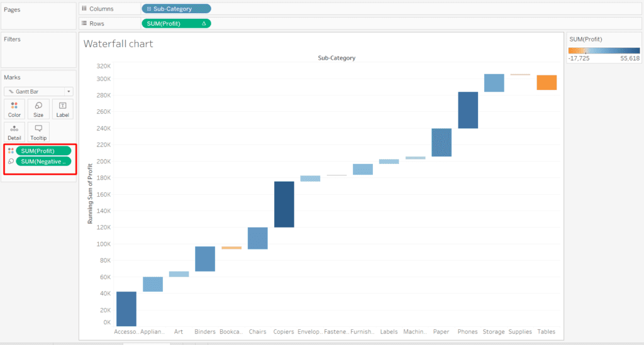Select the Accessories bar

coord(126,309)
